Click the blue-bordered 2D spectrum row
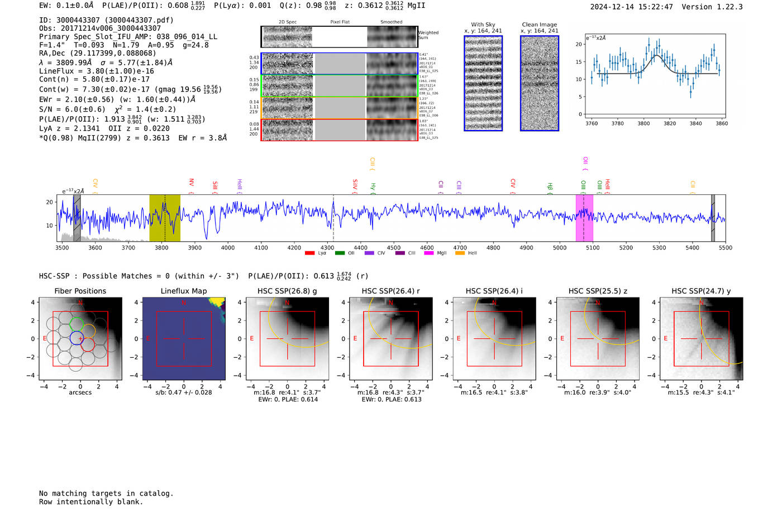Screen dimensions: 782x532 click(340, 64)
